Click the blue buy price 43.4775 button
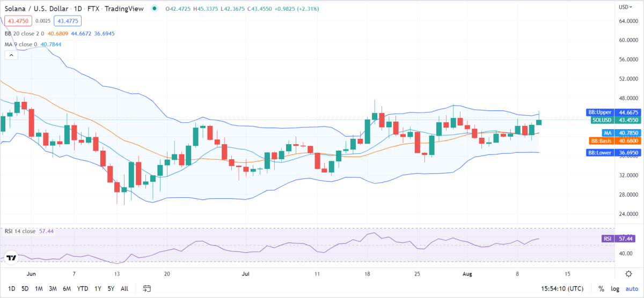 [68, 21]
